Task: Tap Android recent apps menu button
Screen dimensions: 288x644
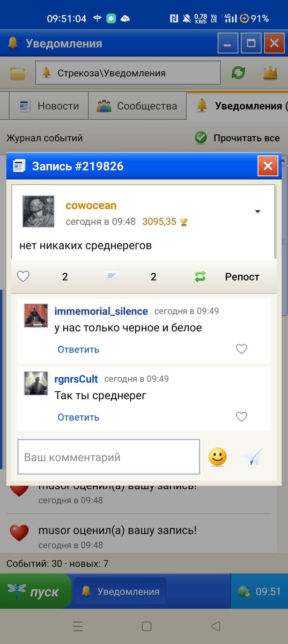Action: (78, 626)
